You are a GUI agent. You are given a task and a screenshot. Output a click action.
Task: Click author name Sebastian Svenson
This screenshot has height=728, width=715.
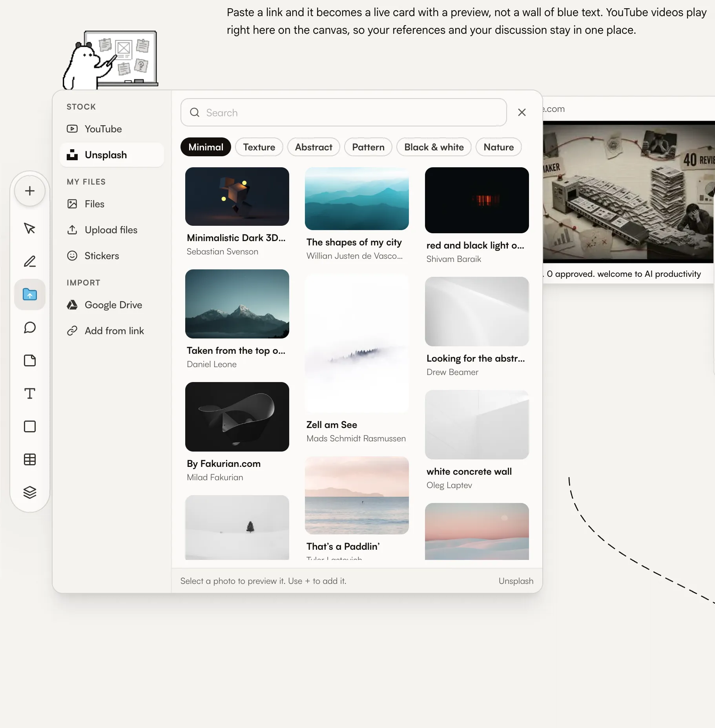point(223,251)
